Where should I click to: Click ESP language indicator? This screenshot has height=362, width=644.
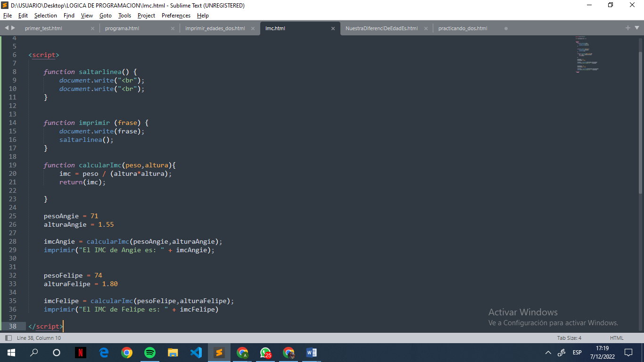click(x=577, y=353)
